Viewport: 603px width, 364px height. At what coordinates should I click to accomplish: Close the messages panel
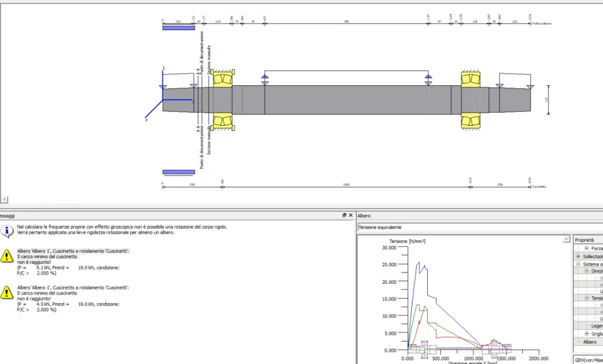coord(350,216)
